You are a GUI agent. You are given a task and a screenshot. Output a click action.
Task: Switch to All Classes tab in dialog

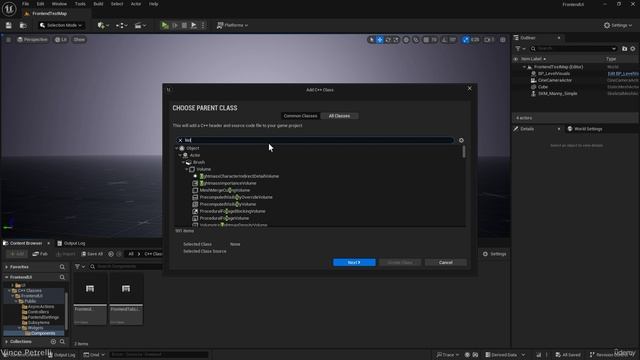tap(339, 116)
